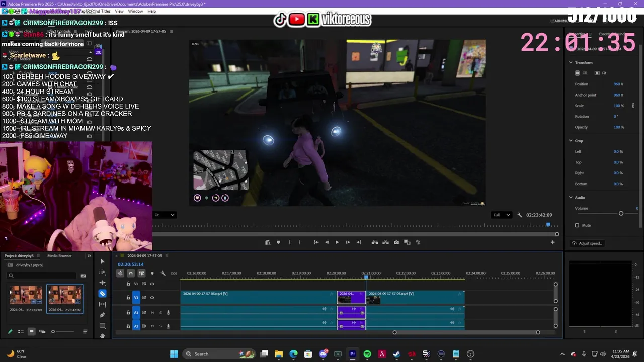Switch to Media Browser tab
This screenshot has height=362, width=644.
point(59,256)
